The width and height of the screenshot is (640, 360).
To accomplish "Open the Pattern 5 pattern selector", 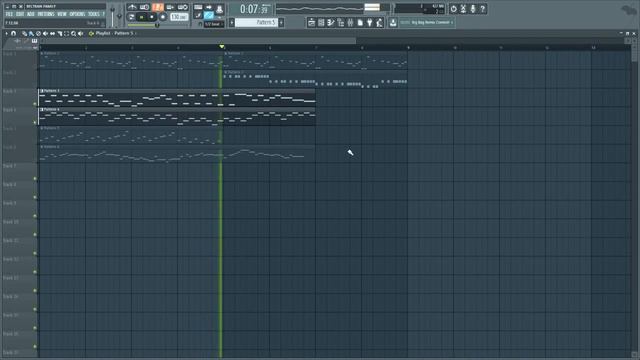I will coord(256,22).
